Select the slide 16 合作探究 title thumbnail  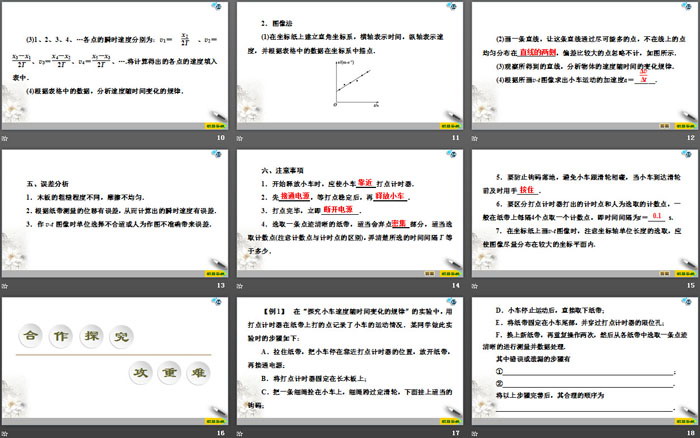coord(115,361)
